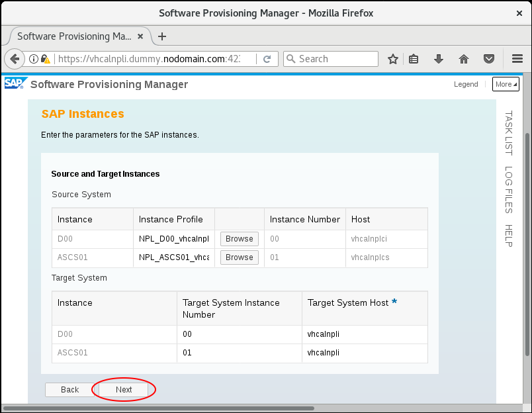Edit target system host for ASCS01
The image size is (532, 413).
pyautogui.click(x=365, y=353)
